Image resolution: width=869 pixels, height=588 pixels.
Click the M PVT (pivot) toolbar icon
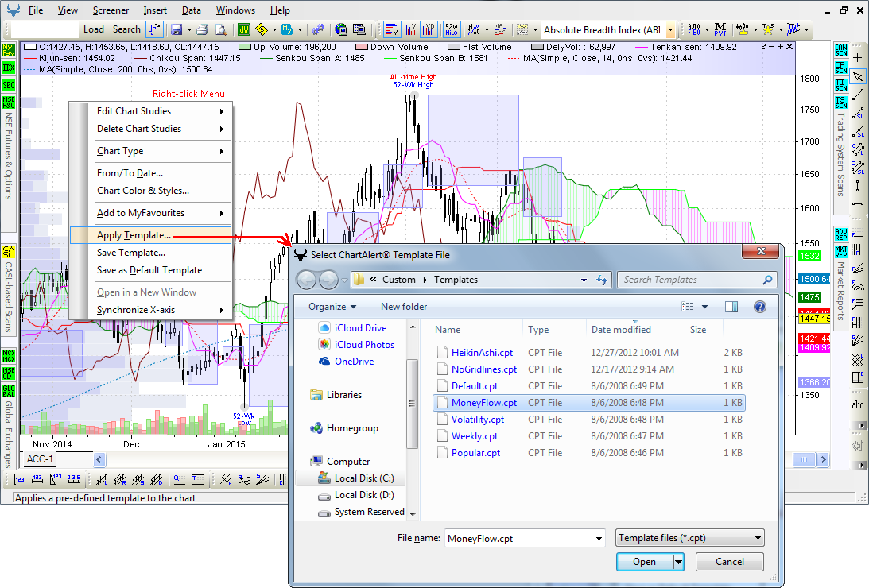tap(720, 29)
